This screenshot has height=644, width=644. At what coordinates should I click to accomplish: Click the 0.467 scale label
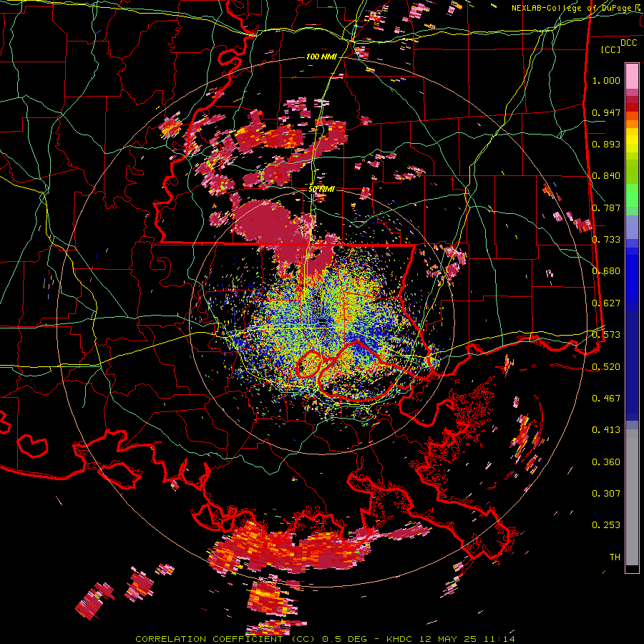pos(606,399)
